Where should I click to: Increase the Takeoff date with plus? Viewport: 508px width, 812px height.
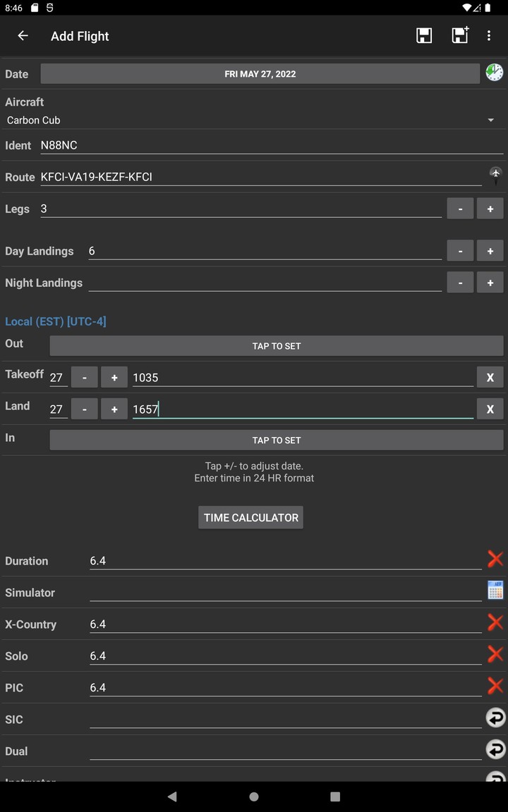(114, 378)
